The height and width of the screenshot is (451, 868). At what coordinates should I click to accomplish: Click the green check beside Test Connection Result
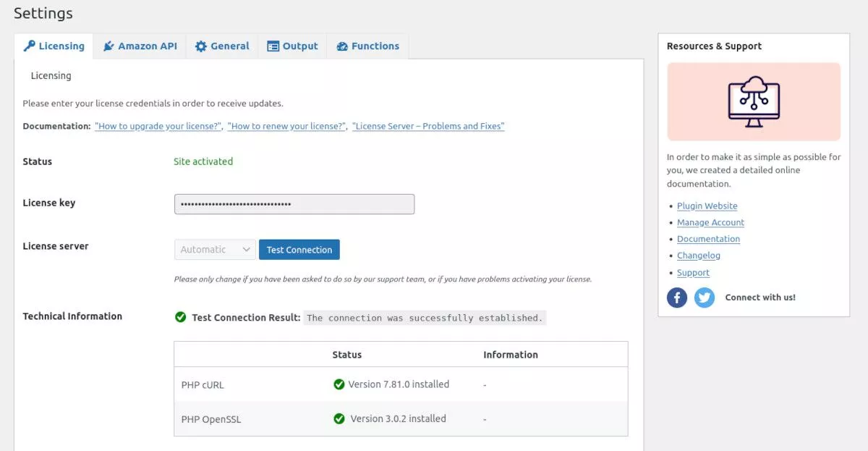click(181, 317)
